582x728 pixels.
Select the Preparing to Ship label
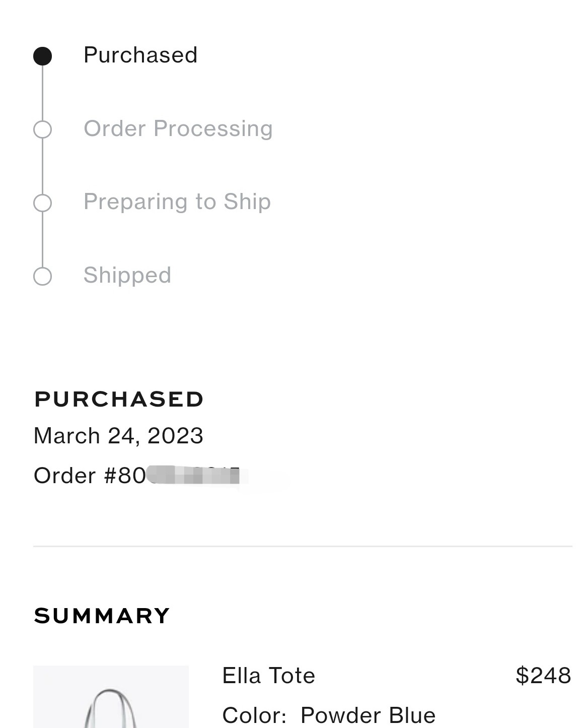177,202
